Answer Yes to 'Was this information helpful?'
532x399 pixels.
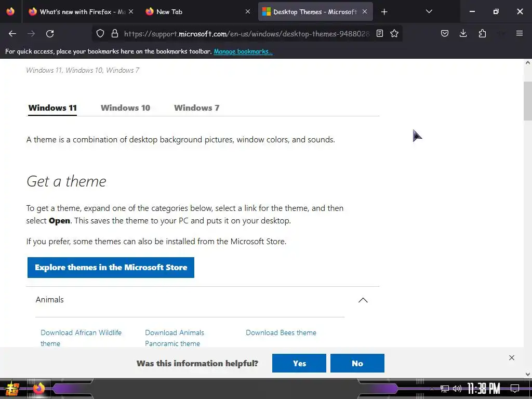pyautogui.click(x=299, y=363)
